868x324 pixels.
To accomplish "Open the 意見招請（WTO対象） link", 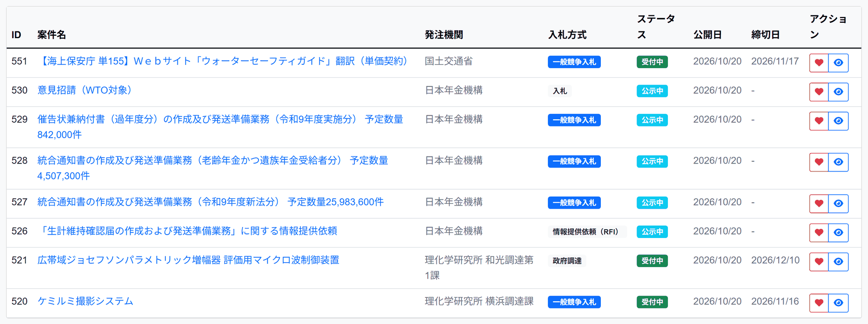I will pos(86,90).
